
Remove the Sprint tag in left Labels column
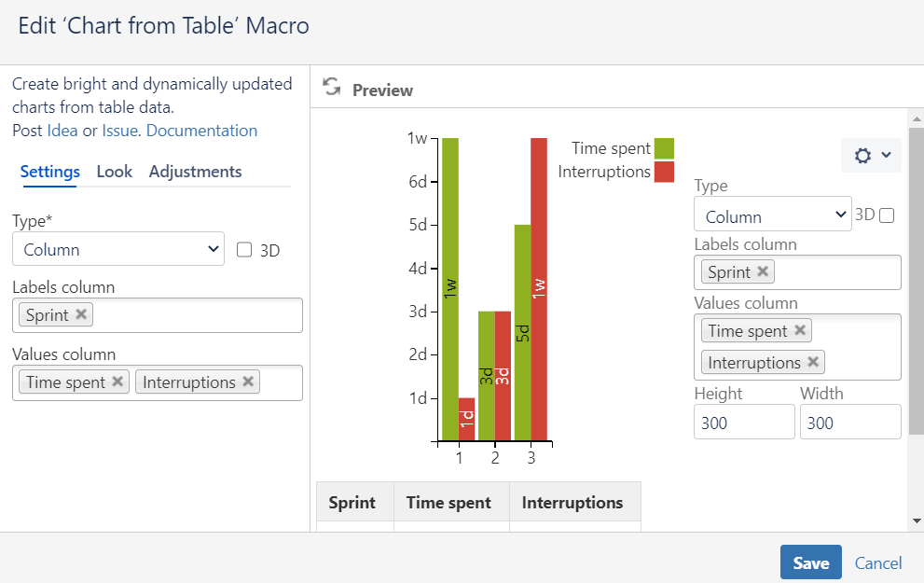point(81,314)
